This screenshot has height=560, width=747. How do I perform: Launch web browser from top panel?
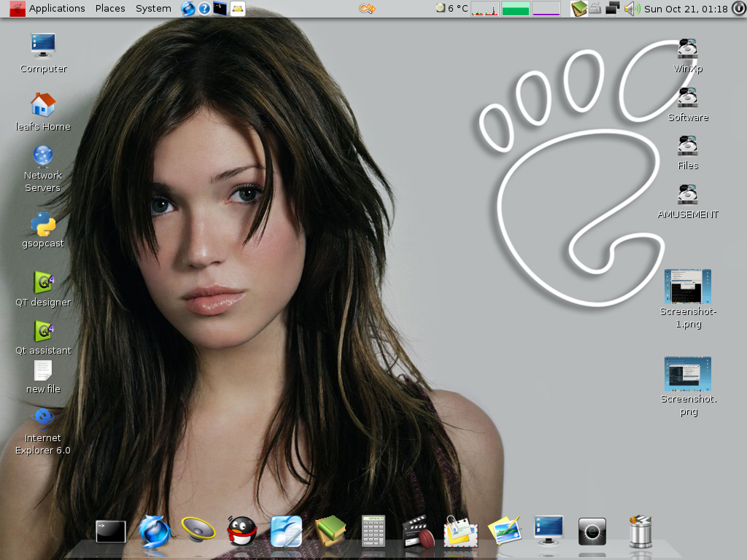[x=187, y=9]
